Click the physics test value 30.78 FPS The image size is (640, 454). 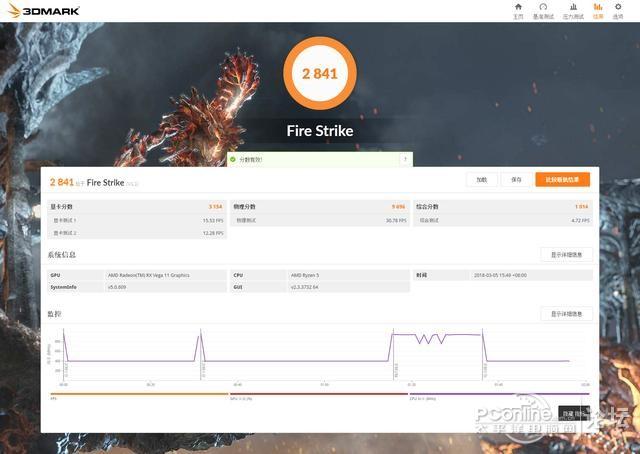[396, 220]
